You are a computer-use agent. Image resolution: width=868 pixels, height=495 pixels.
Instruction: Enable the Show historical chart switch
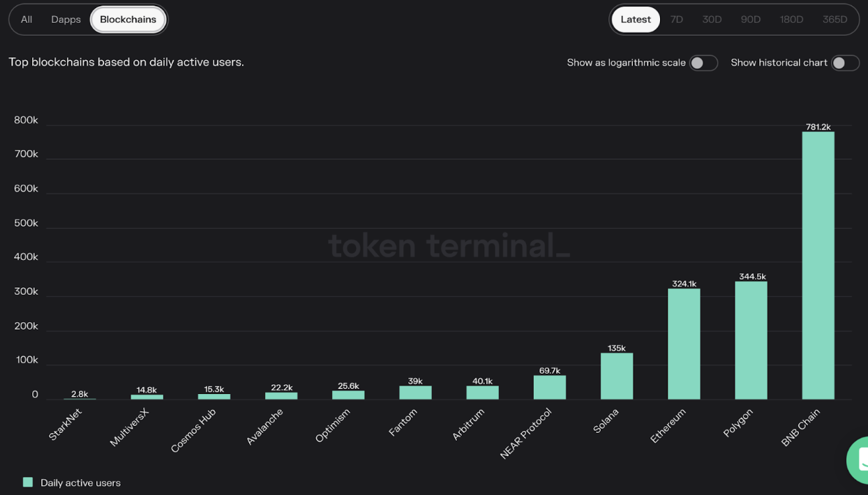(844, 63)
